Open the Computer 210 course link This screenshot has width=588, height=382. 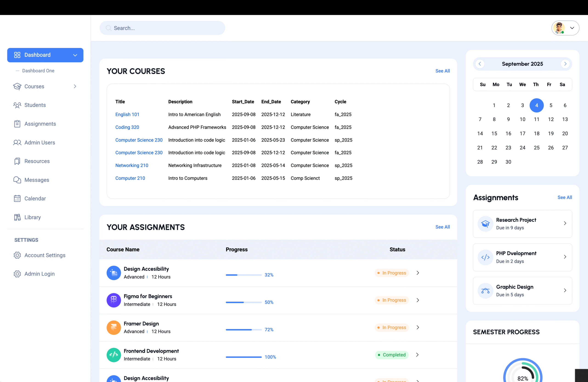pyautogui.click(x=130, y=178)
